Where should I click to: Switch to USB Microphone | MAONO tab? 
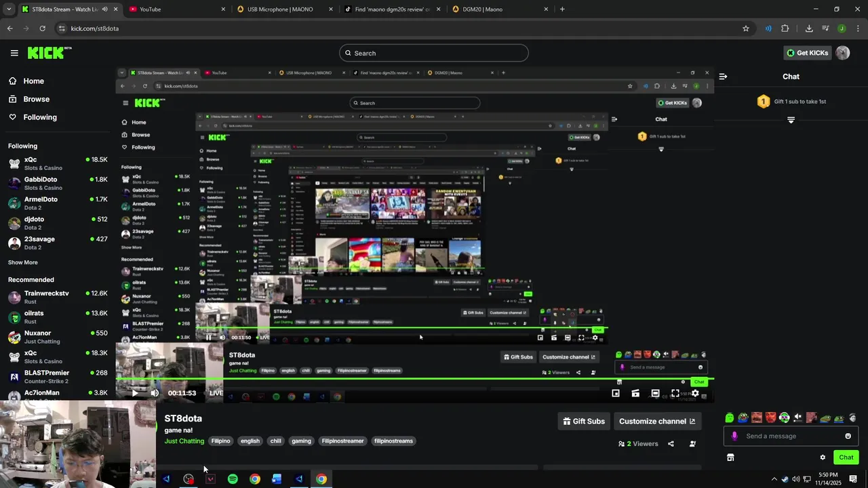[x=283, y=9]
